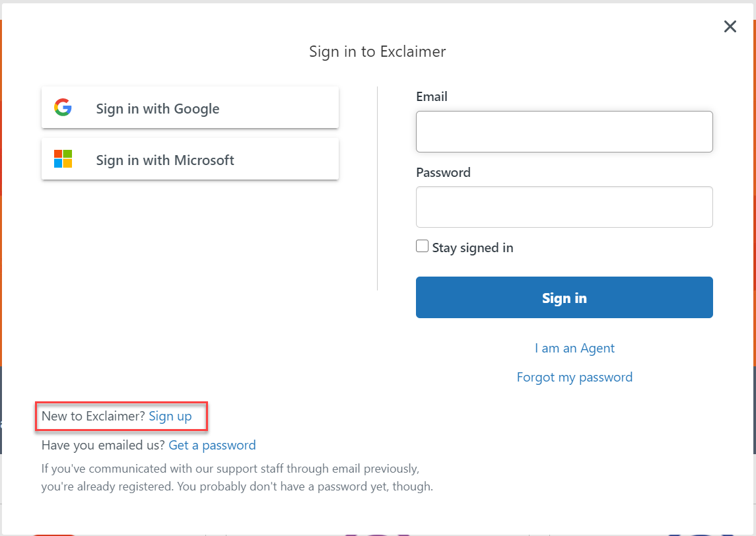Image resolution: width=756 pixels, height=536 pixels.
Task: Click the Google logo icon
Action: tap(63, 108)
